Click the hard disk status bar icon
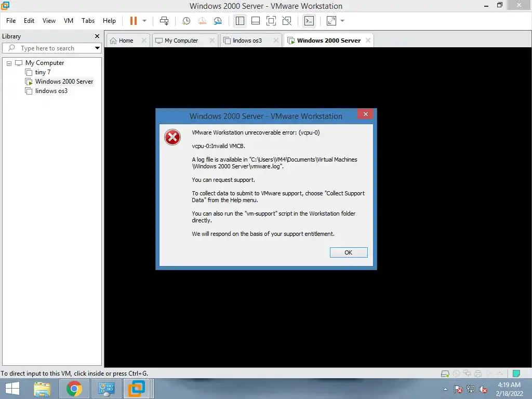The width and height of the screenshot is (532, 399). click(445, 374)
